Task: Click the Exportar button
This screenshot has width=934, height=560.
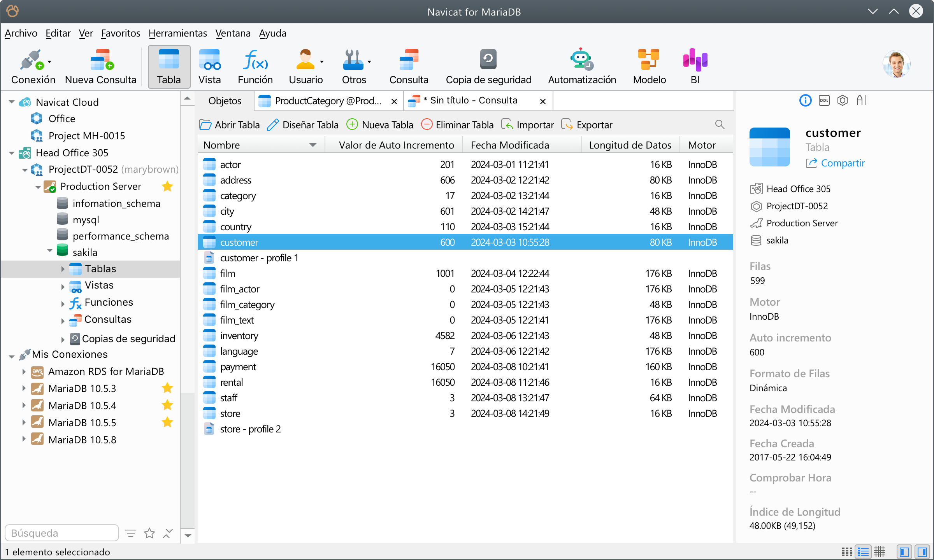Action: point(587,125)
